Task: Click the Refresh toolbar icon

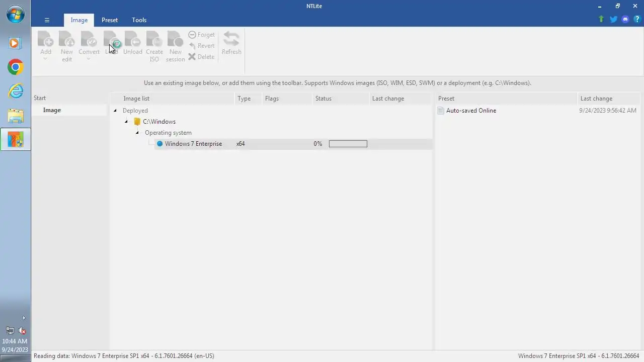Action: [x=231, y=39]
